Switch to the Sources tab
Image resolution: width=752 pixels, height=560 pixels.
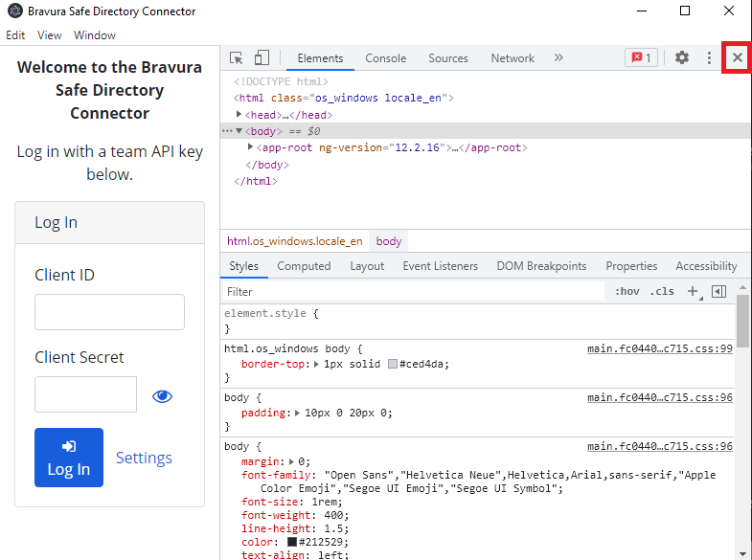click(x=448, y=58)
